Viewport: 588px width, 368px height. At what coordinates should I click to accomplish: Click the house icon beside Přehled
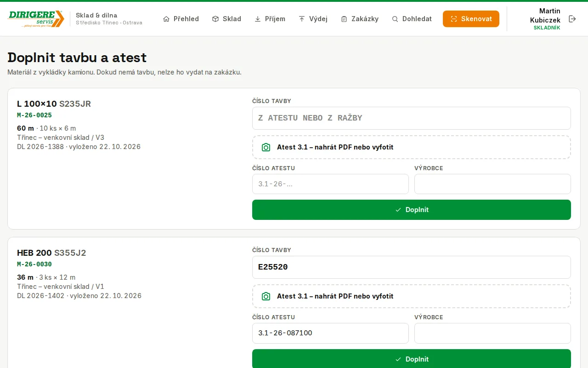pyautogui.click(x=166, y=19)
